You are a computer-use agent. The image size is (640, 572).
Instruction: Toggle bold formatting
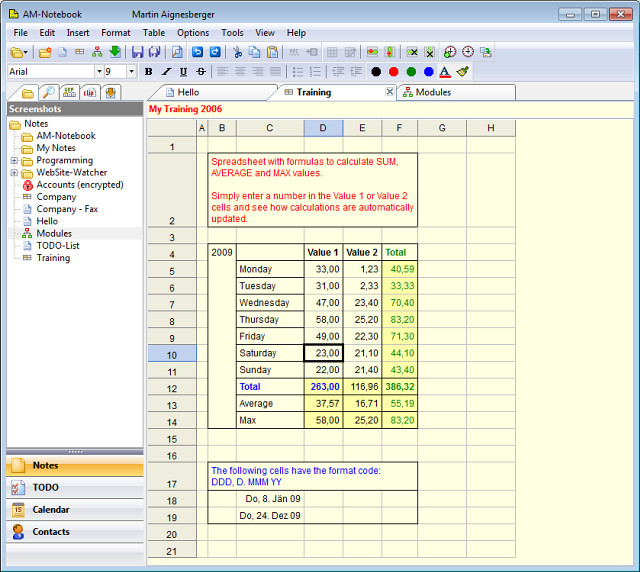click(x=148, y=71)
